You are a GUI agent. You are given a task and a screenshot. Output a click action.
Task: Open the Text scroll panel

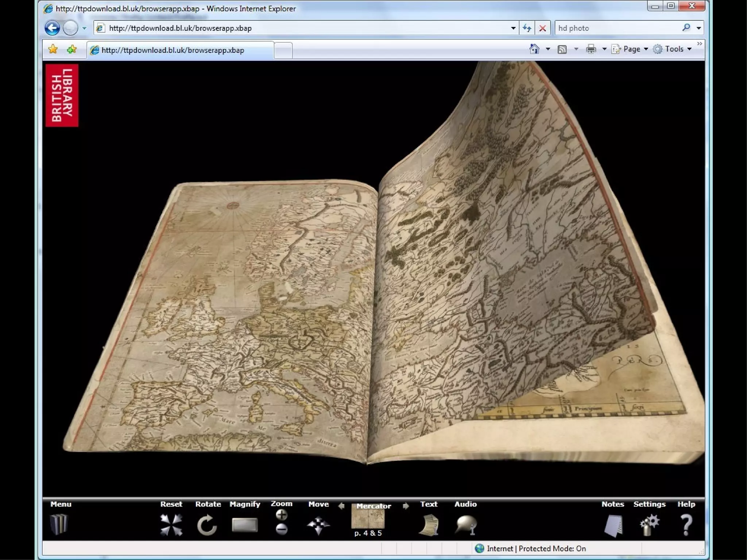pos(429,525)
